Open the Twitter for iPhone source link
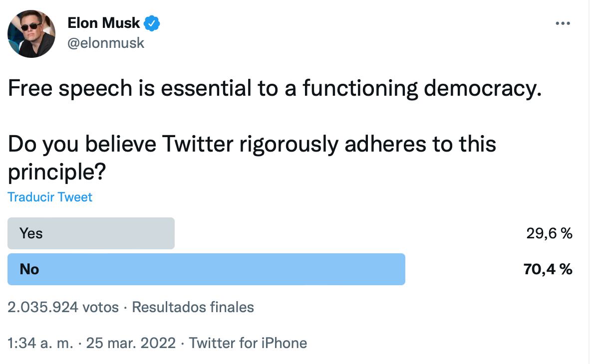591x364 pixels. [x=248, y=343]
